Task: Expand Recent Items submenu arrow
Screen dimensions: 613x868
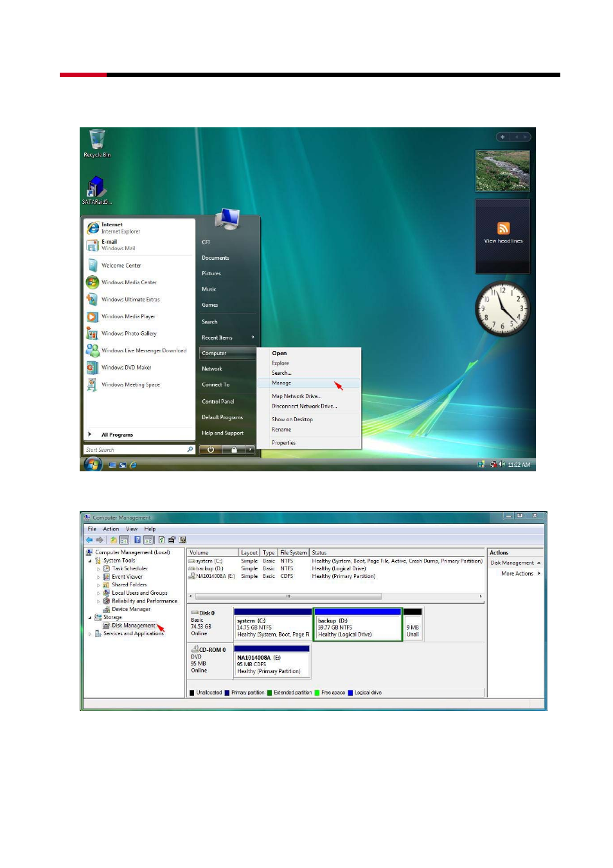Action: tap(253, 337)
